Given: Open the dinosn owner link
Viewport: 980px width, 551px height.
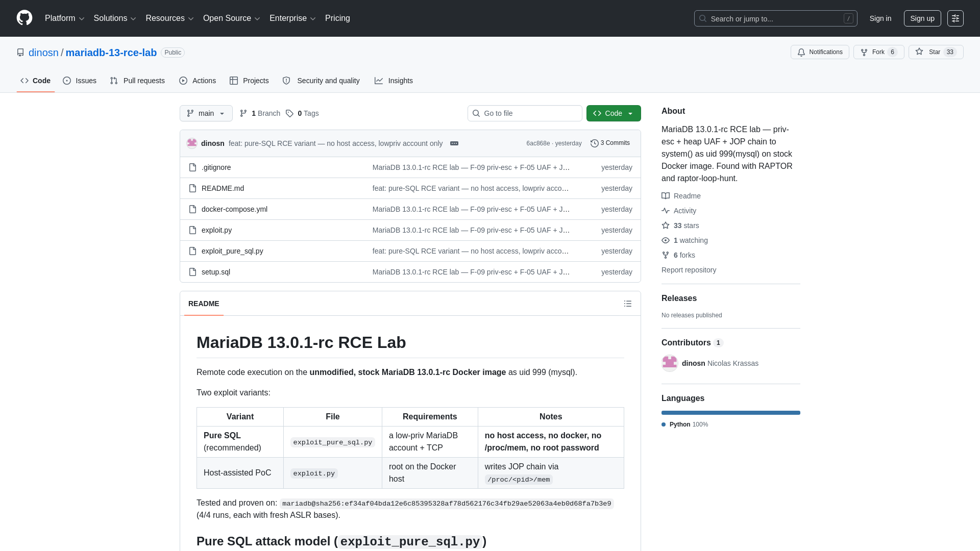Looking at the screenshot, I should (43, 53).
